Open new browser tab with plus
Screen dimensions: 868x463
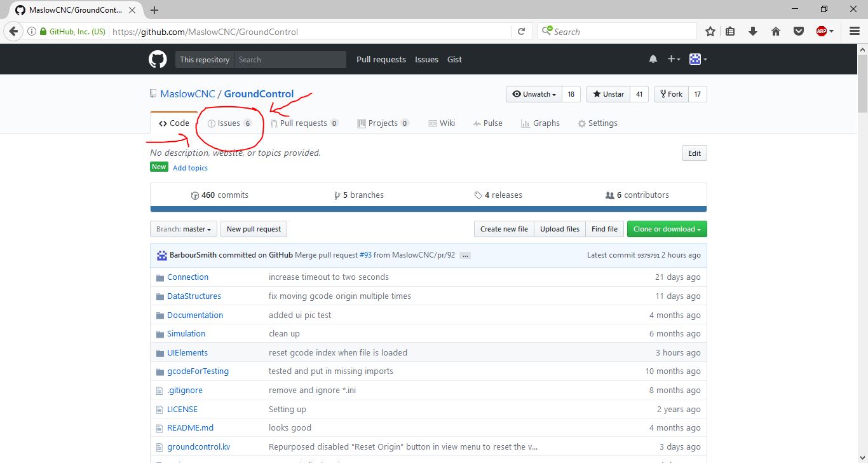(x=154, y=10)
